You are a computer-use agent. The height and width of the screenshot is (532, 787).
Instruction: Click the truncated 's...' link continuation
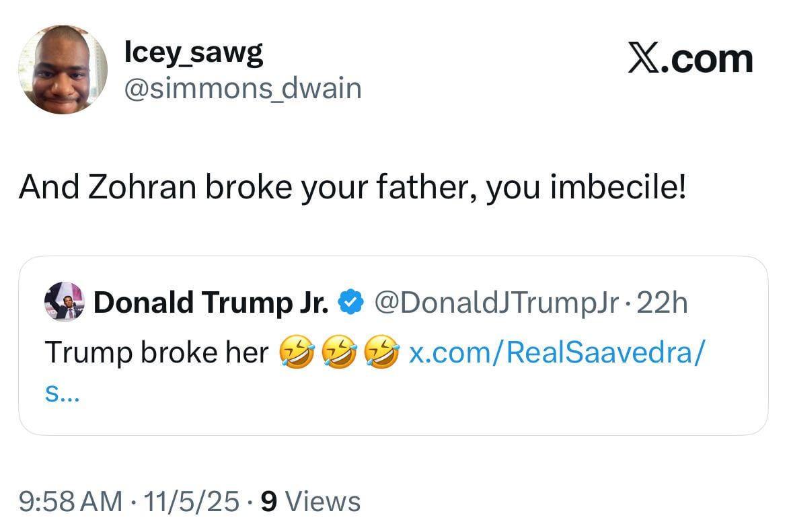point(62,394)
